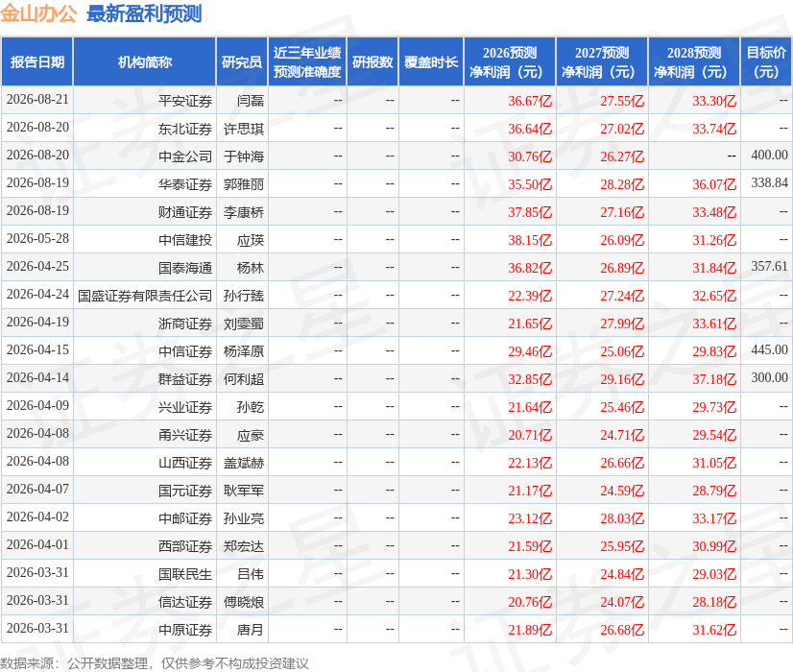The height and width of the screenshot is (672, 793).
Task: Select the 2028预测净利润 column header
Action: [694, 61]
